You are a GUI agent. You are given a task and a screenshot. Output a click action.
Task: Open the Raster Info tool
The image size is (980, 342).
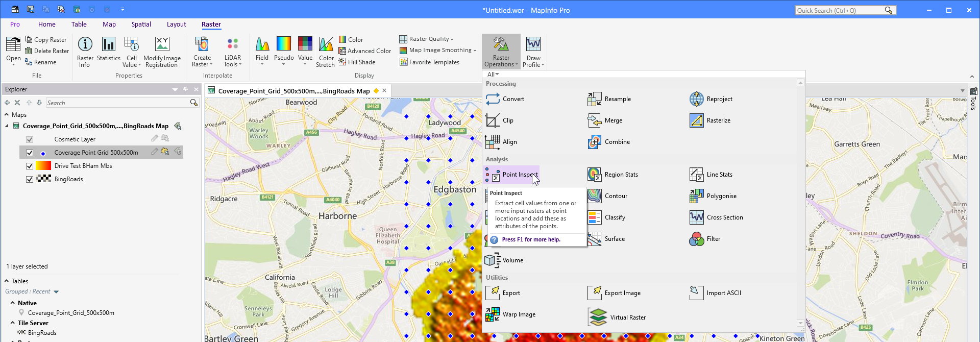coord(85,52)
